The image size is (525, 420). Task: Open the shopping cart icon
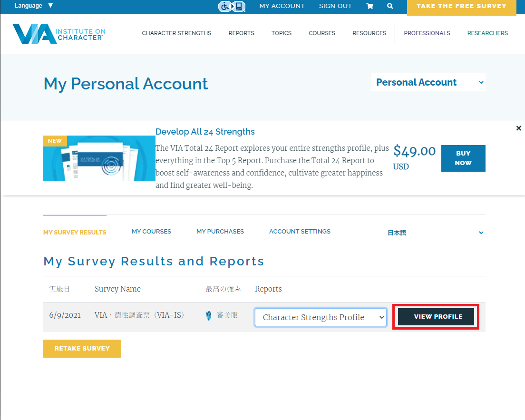pyautogui.click(x=370, y=6)
